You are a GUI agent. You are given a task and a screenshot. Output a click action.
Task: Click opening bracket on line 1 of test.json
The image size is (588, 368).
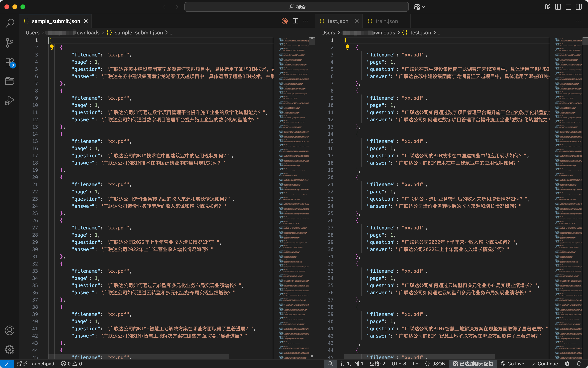[346, 40]
